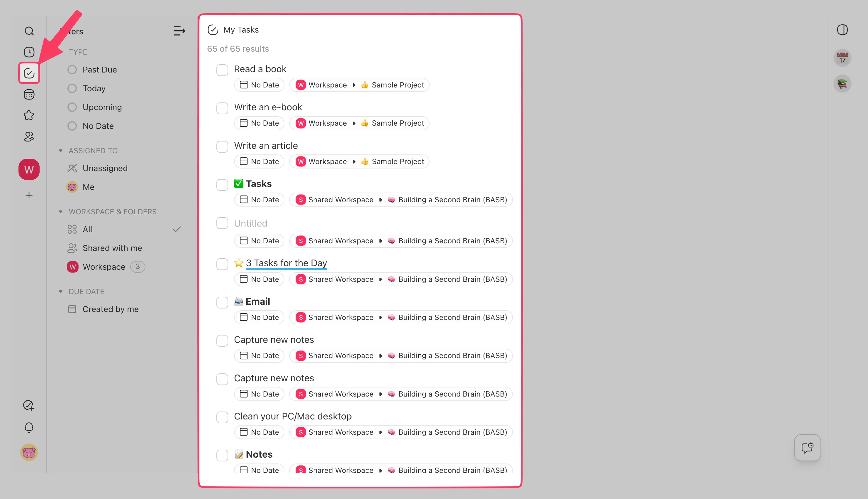
Task: Select the Upcoming filter
Action: click(x=95, y=107)
